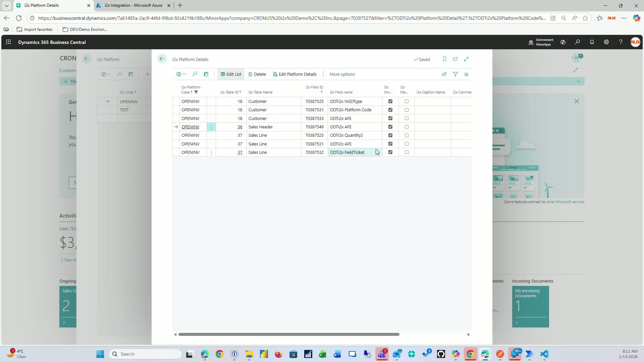The image size is (644, 362).
Task: Open the i2x Platform Code column filter dropdown
Action: [x=196, y=92]
